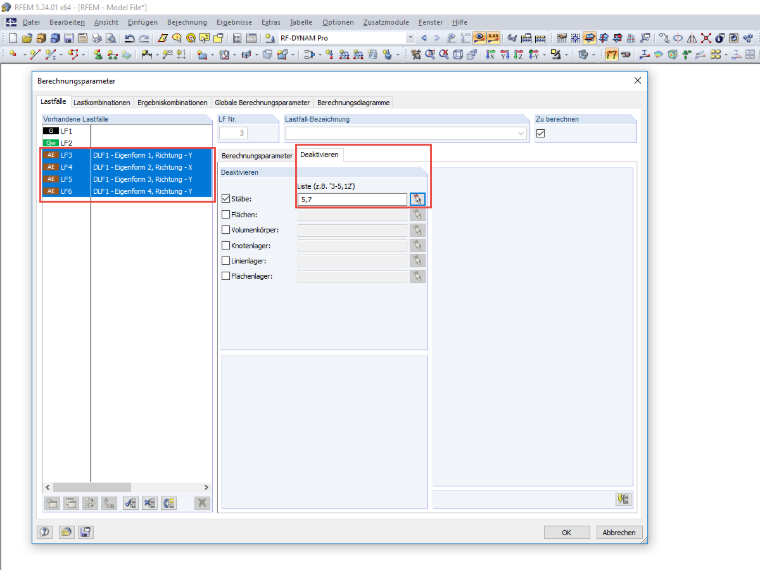
Task: Click the New model icon in toolbar
Action: [x=13, y=38]
